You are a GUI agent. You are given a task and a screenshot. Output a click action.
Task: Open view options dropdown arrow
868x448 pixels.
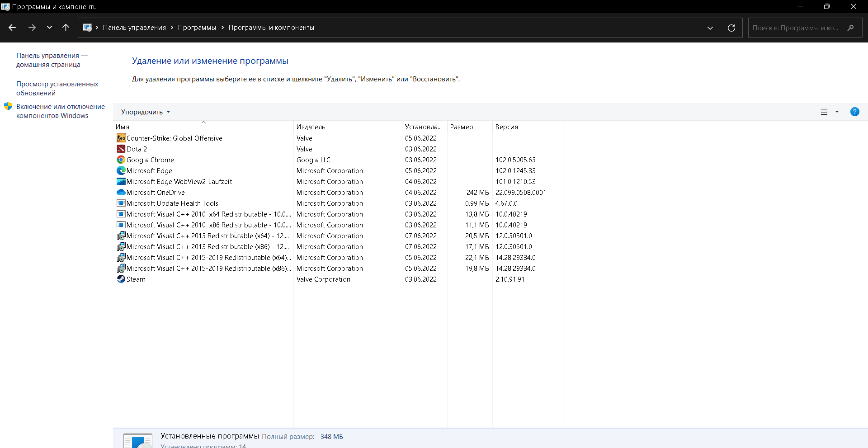pos(837,112)
